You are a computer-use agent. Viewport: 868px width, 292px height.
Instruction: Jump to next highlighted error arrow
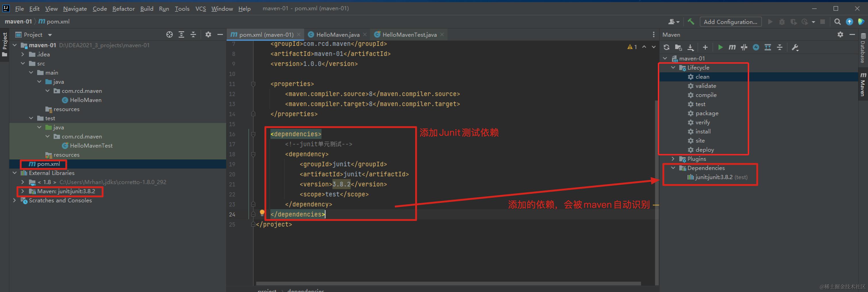654,47
